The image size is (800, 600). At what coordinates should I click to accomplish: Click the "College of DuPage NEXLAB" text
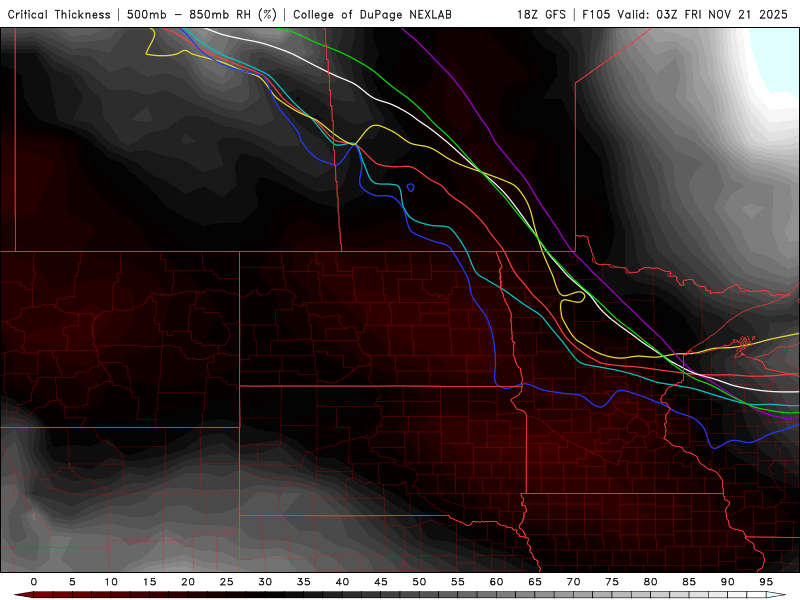[372, 14]
